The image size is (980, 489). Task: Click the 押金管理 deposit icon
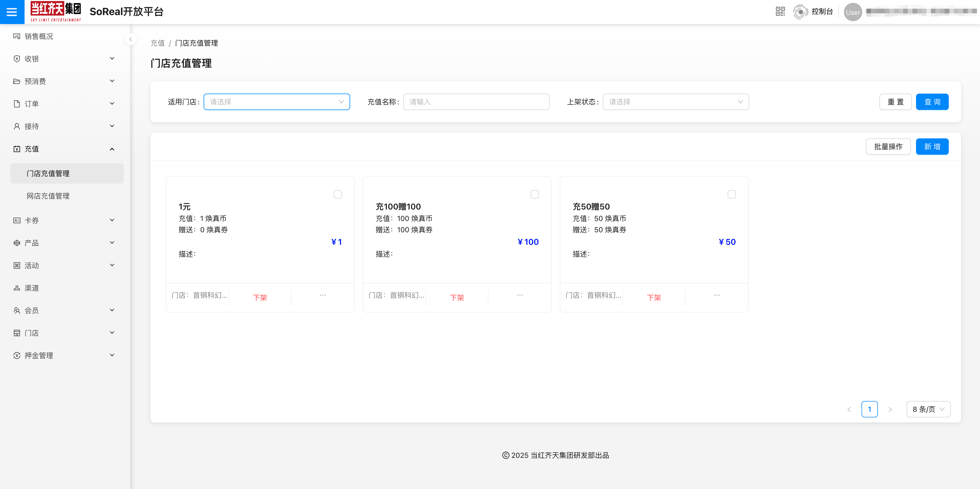pos(17,355)
